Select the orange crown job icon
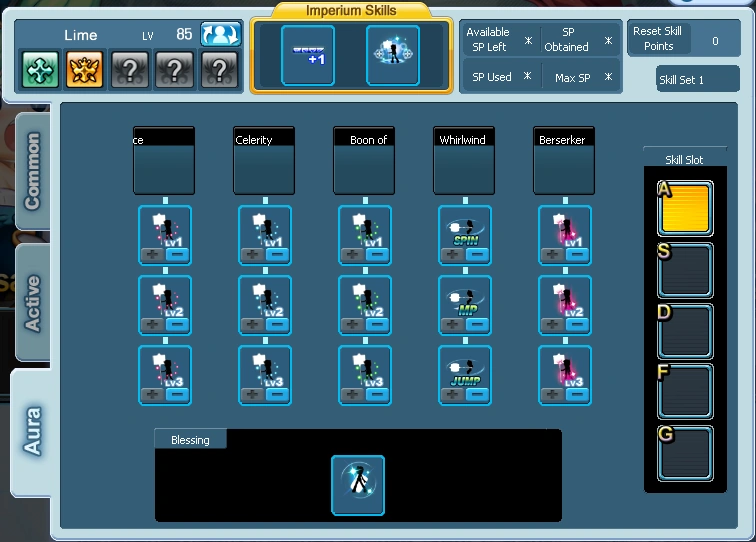 (x=84, y=70)
